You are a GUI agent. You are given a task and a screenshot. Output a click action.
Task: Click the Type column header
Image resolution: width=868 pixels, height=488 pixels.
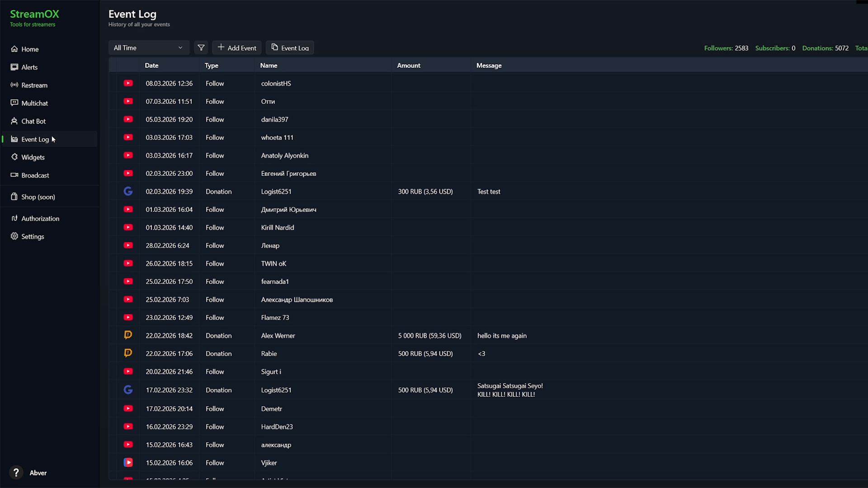click(211, 66)
